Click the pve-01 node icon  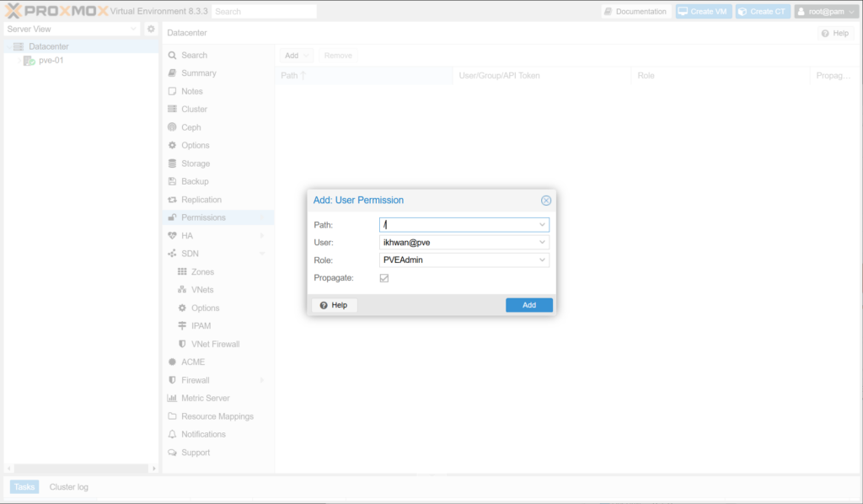(x=29, y=61)
